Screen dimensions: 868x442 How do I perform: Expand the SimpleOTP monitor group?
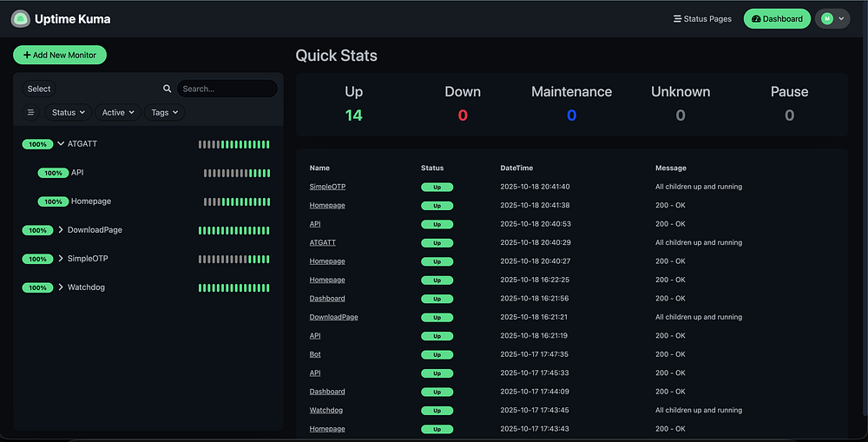(61, 259)
